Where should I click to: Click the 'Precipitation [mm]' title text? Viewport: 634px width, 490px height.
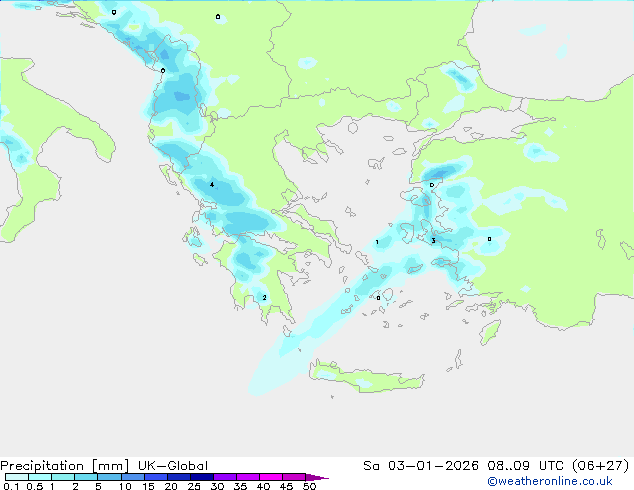[64, 466]
